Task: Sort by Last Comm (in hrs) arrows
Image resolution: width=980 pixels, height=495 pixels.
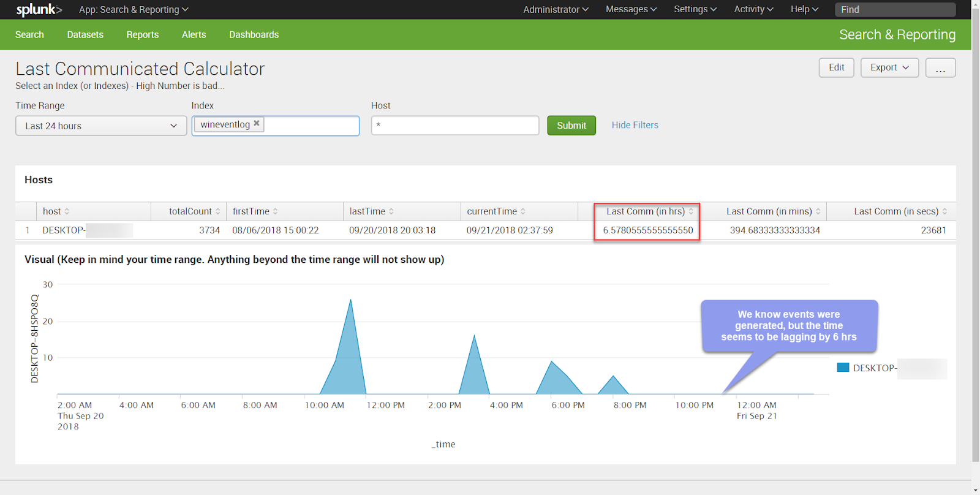Action: coord(691,211)
